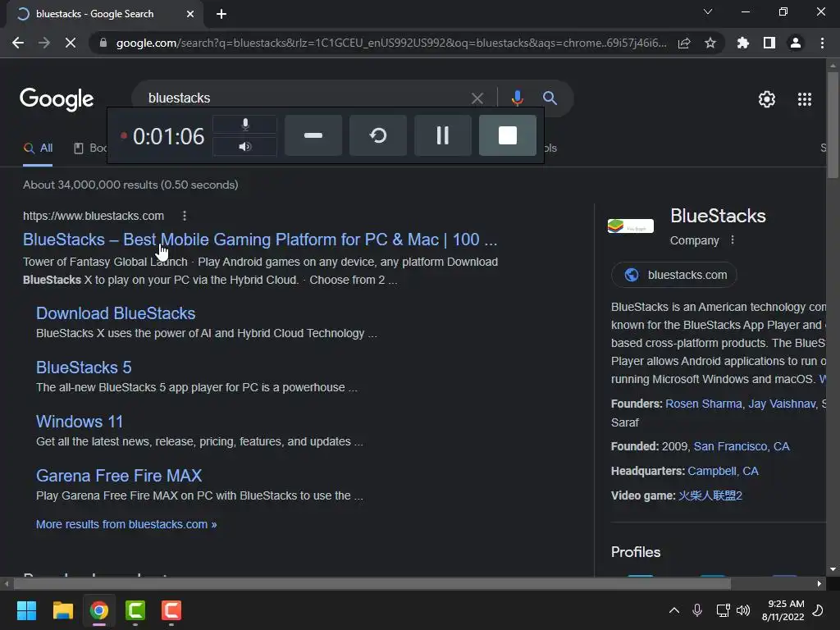Screen dimensions: 840x630
Task: Open File Explorer from the taskbar
Action: 62,610
